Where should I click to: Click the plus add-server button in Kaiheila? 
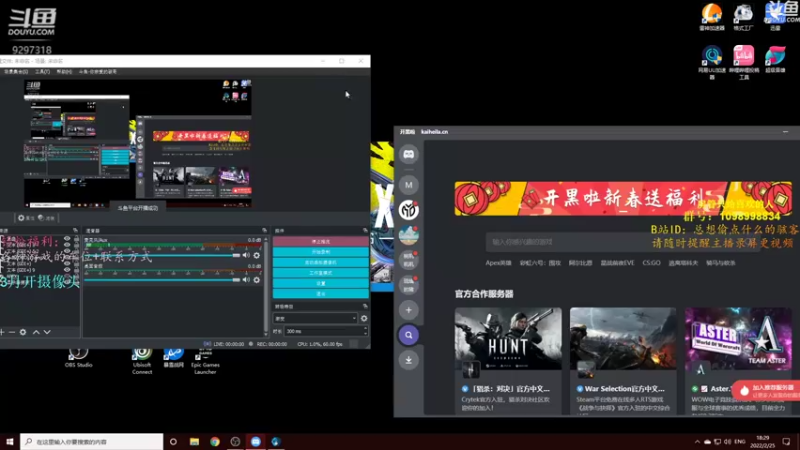click(409, 310)
